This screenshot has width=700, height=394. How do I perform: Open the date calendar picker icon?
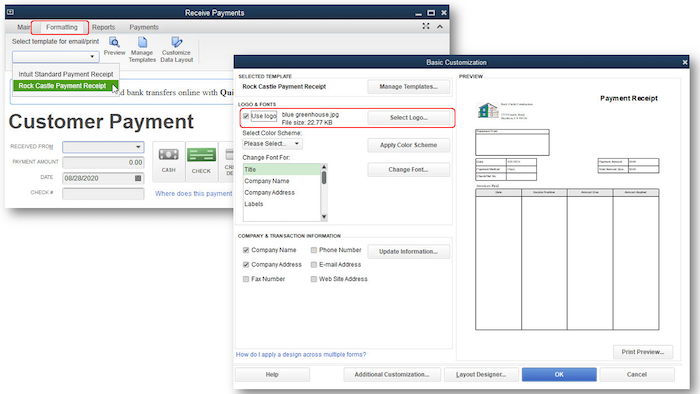138,178
